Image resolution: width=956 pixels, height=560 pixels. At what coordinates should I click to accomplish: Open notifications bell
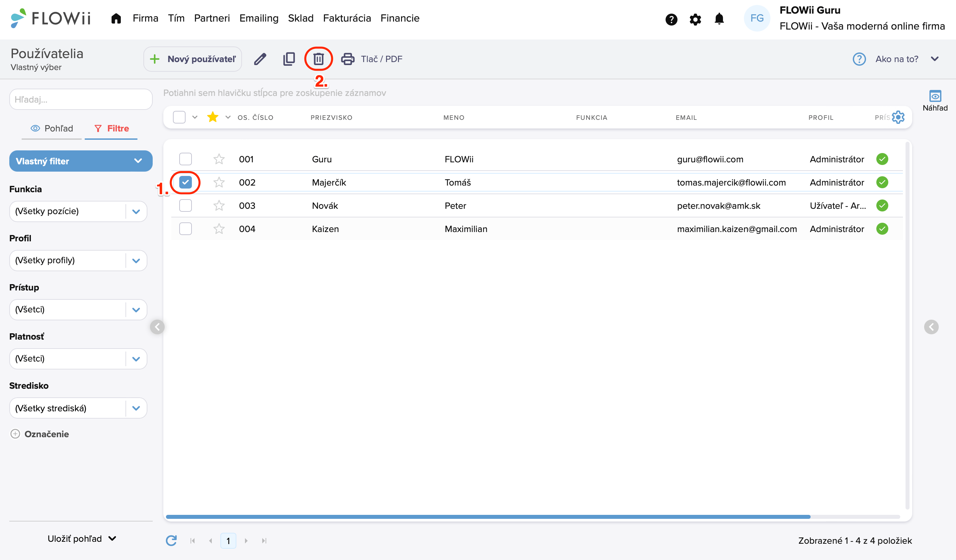pyautogui.click(x=719, y=19)
